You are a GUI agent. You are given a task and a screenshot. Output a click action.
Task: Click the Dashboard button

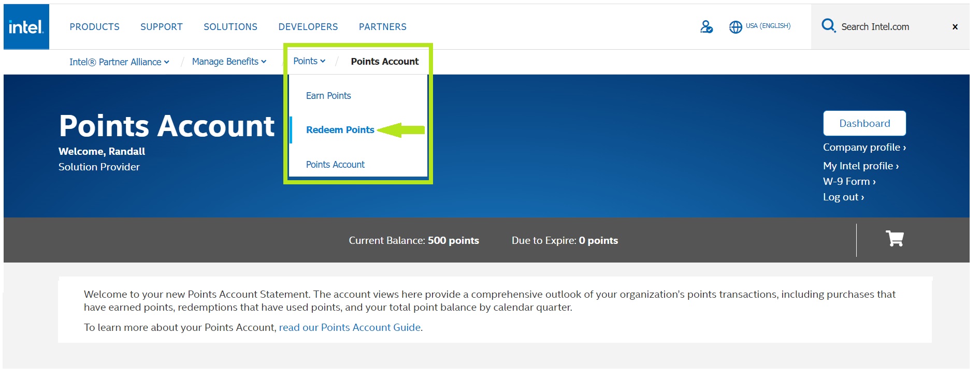864,123
